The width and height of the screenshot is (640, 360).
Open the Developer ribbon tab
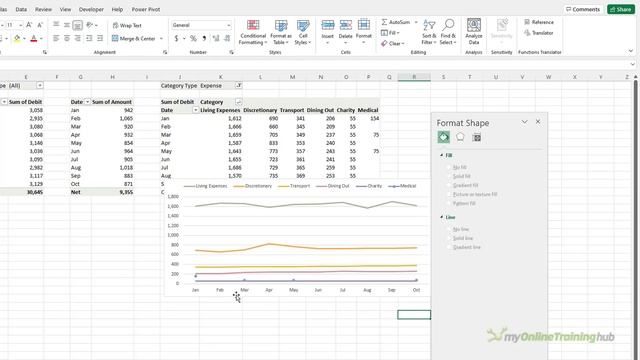[x=91, y=9]
